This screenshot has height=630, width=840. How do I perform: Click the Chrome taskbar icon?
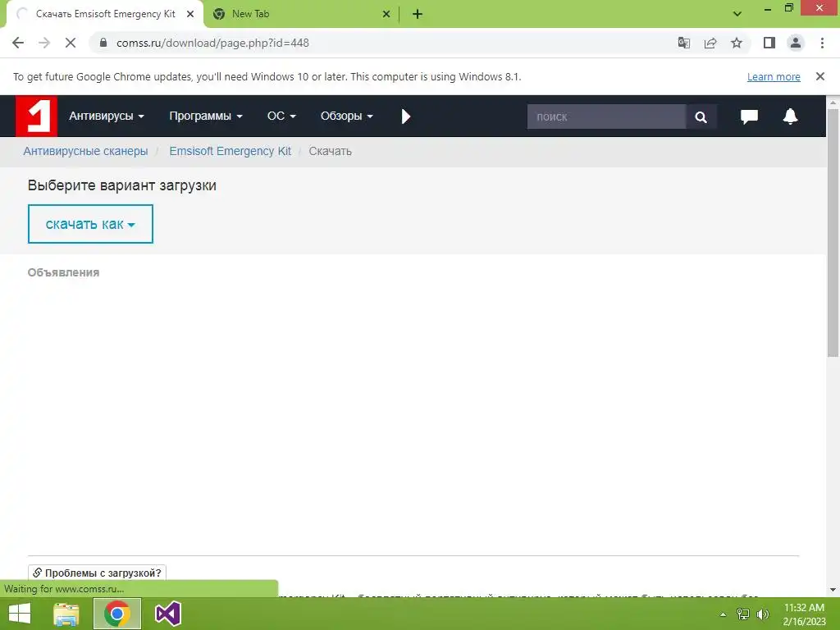pyautogui.click(x=117, y=614)
